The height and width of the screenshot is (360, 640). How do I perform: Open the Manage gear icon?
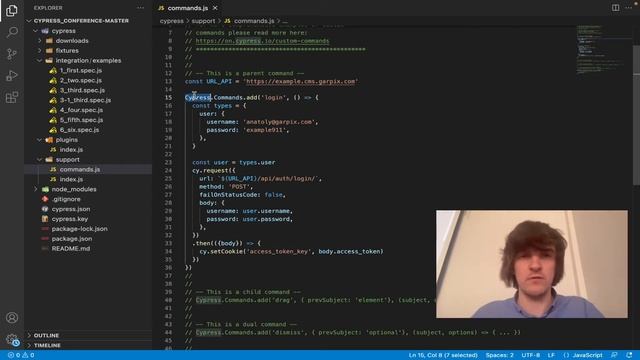12,339
